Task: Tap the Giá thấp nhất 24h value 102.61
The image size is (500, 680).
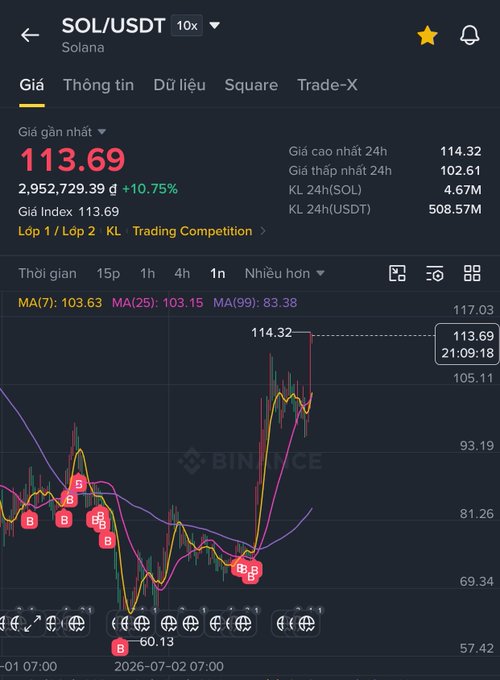Action: [x=461, y=170]
